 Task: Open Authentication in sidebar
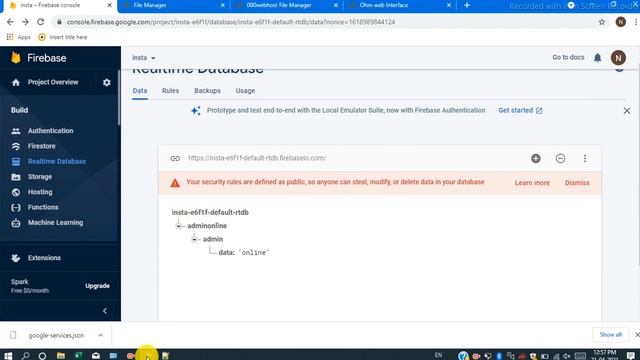[x=51, y=131]
